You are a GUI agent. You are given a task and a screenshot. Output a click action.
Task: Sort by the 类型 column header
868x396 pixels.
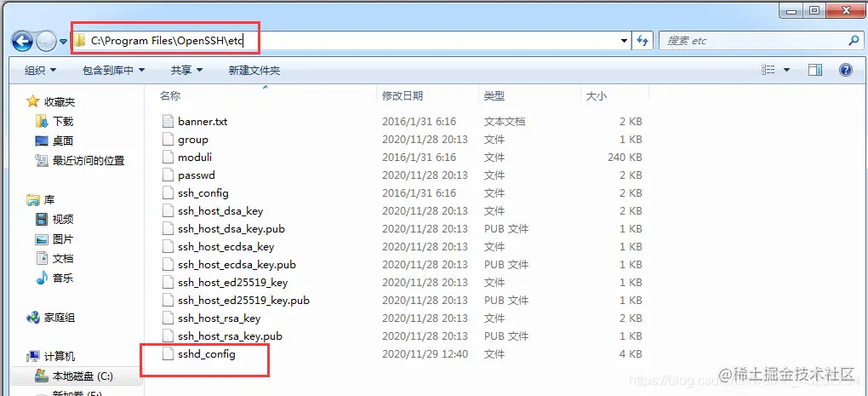coord(494,96)
